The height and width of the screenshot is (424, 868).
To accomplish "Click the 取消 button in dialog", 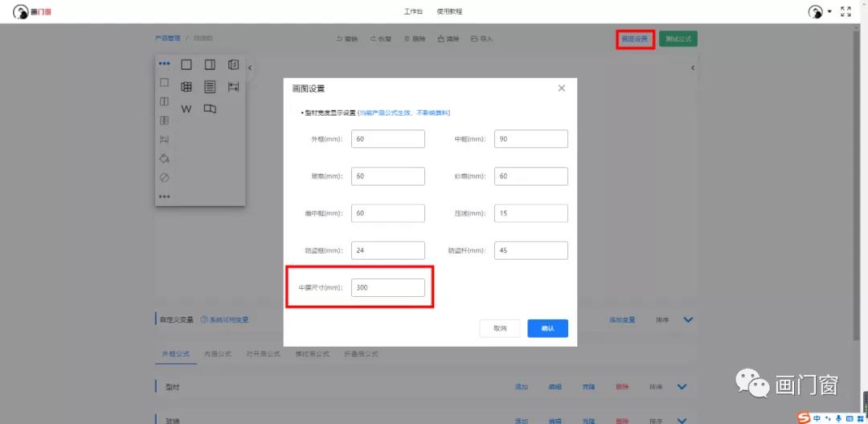I will click(500, 328).
